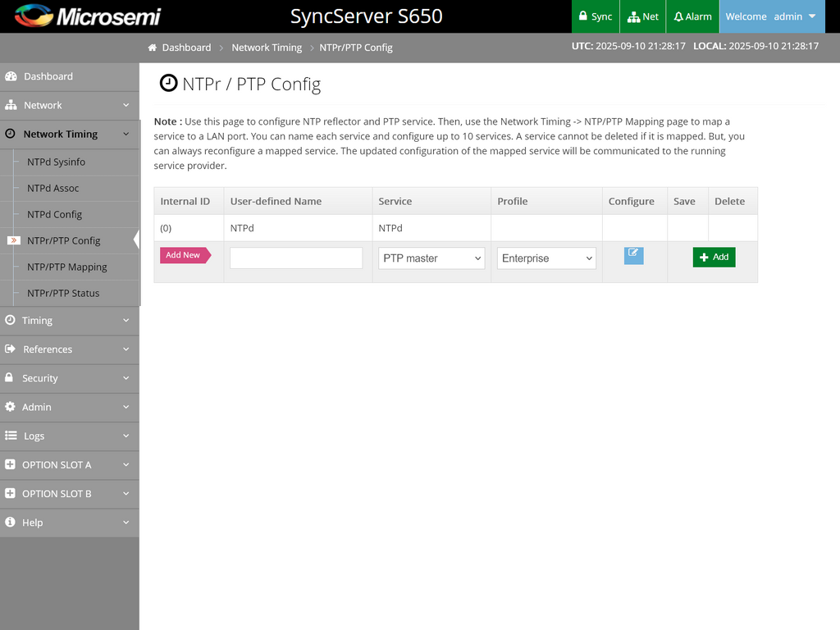
Task: Click the Network sitemap icon in sidebar
Action: pyautogui.click(x=11, y=105)
